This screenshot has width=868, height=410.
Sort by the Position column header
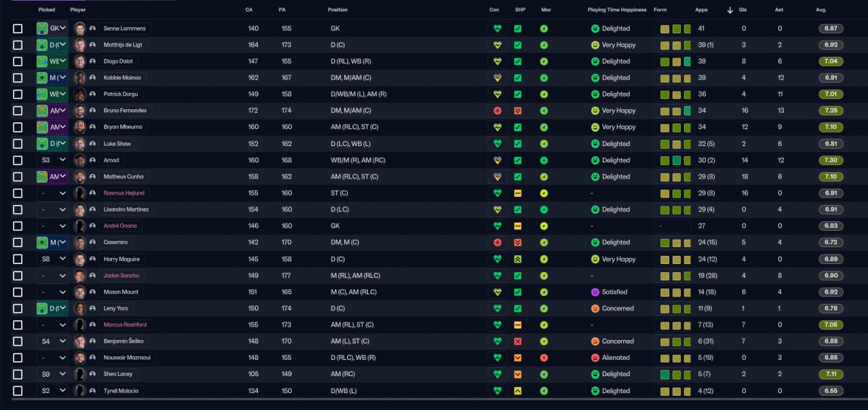point(338,10)
